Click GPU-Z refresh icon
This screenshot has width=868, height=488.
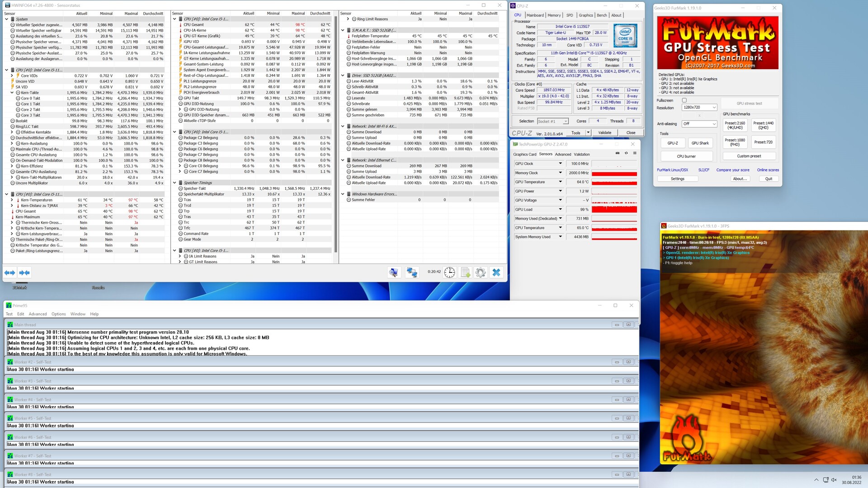(x=626, y=153)
